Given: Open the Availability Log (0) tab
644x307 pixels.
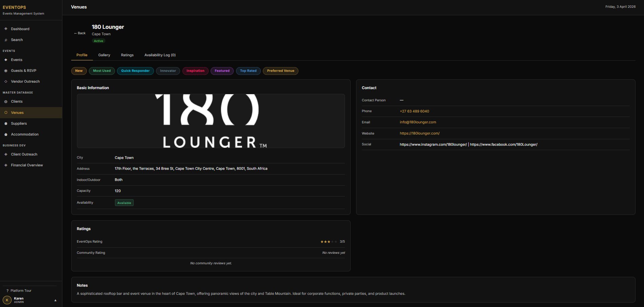Looking at the screenshot, I should pyautogui.click(x=160, y=55).
